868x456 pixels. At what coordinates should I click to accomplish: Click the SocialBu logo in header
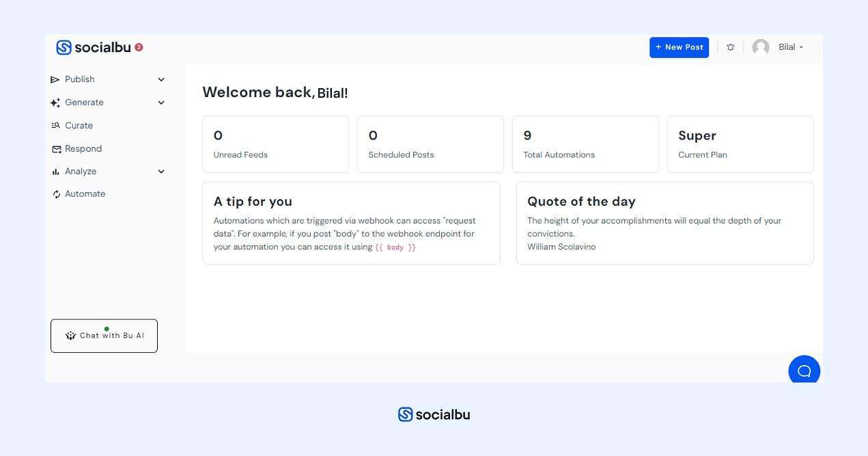(x=94, y=47)
